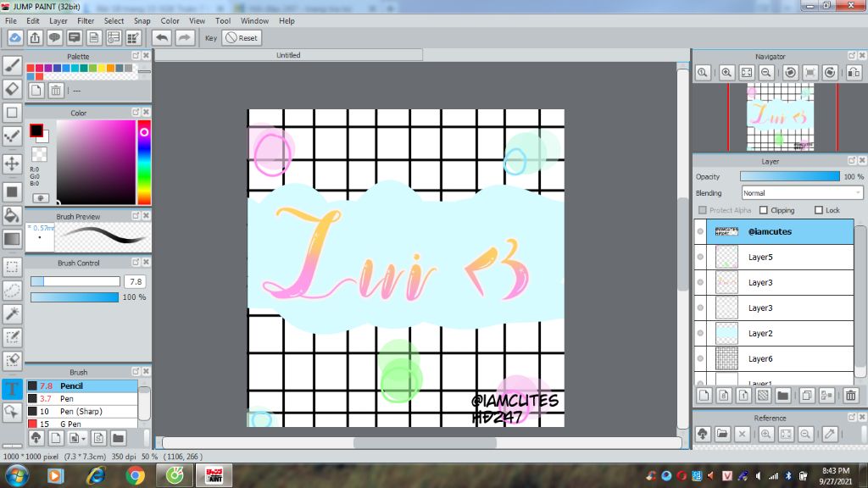Select the Text tool
868x488 pixels.
click(12, 389)
